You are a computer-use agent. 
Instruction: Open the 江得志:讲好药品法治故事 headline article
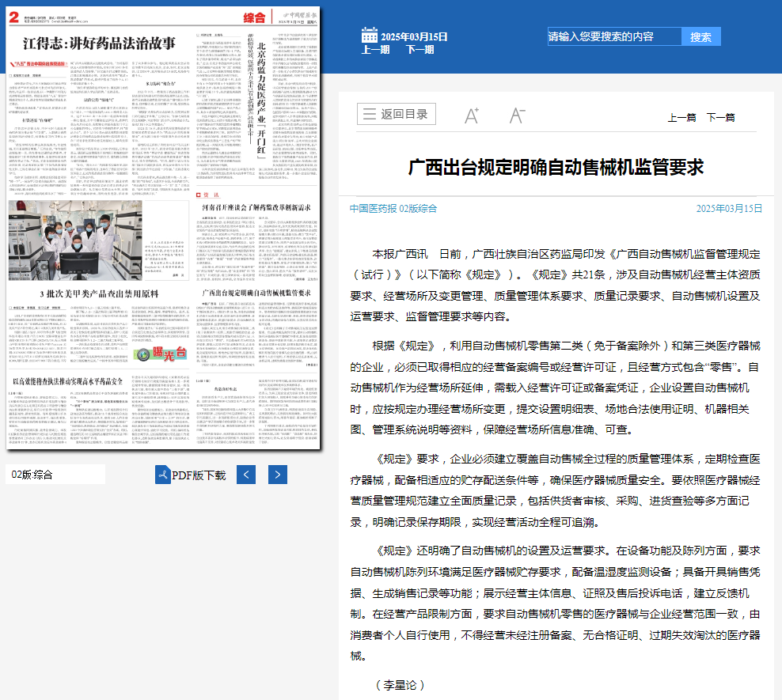tap(99, 43)
